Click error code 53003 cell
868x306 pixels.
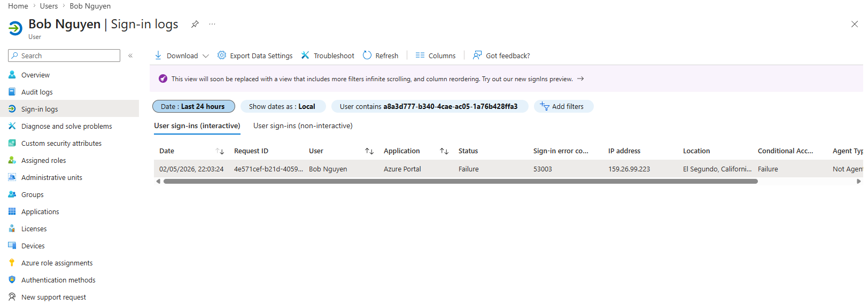[x=542, y=169]
